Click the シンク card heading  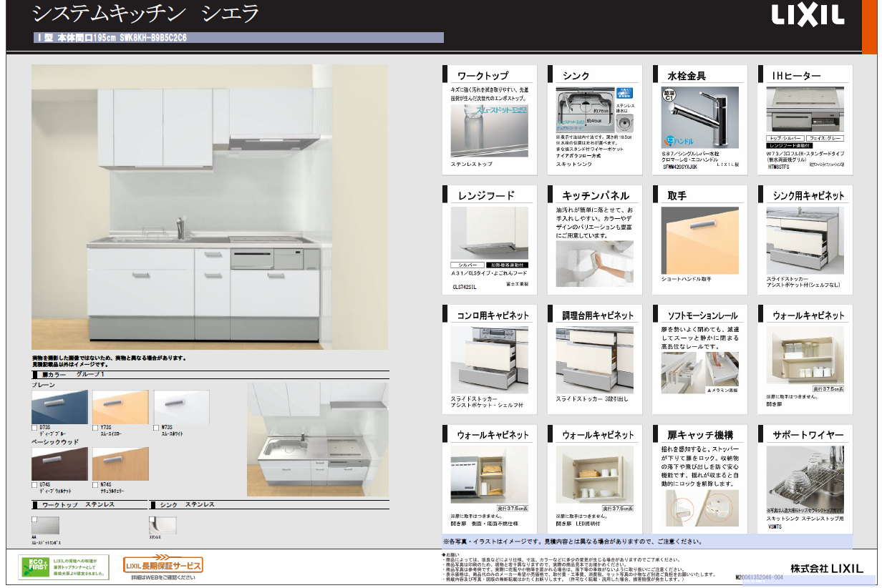coord(577,76)
